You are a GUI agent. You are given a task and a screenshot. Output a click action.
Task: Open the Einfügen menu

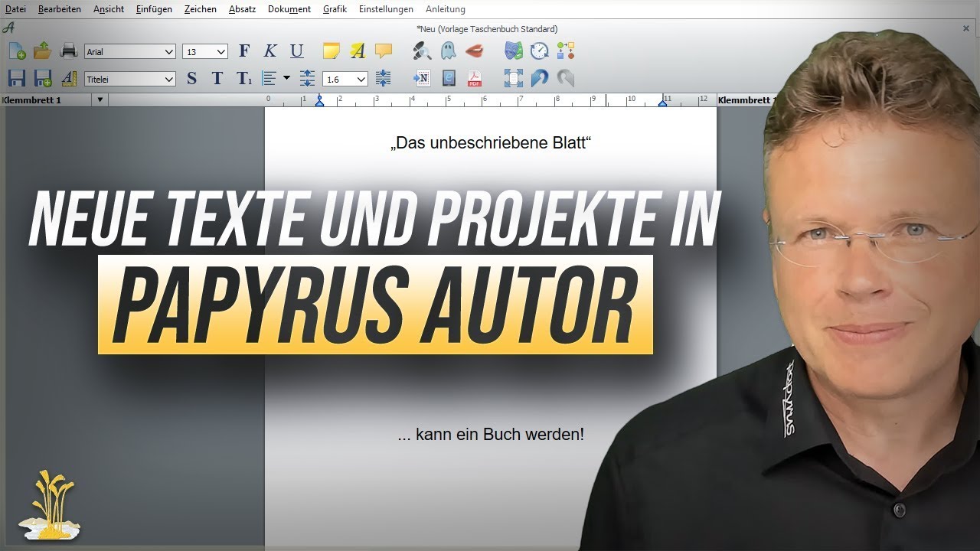click(154, 9)
